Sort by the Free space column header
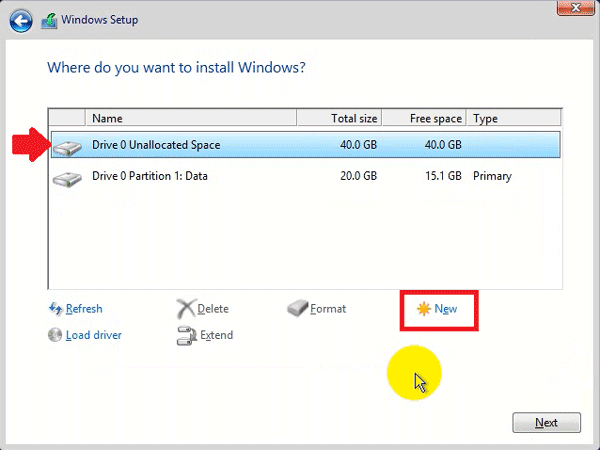Viewport: 600px width, 450px height. tap(424, 118)
